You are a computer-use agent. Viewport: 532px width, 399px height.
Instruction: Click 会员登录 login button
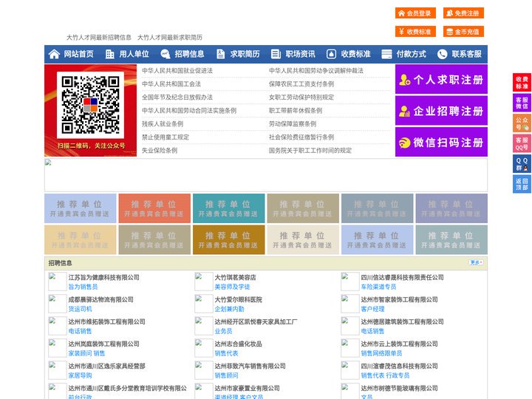(x=415, y=13)
